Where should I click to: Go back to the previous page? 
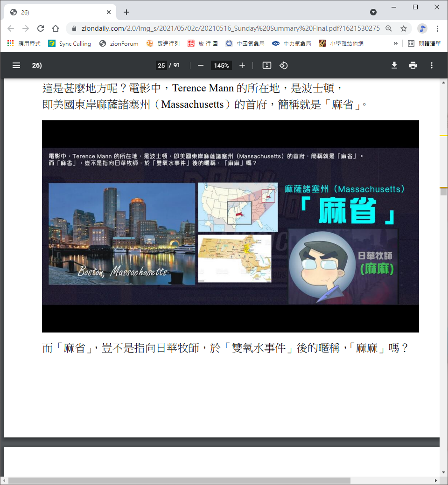coord(11,28)
